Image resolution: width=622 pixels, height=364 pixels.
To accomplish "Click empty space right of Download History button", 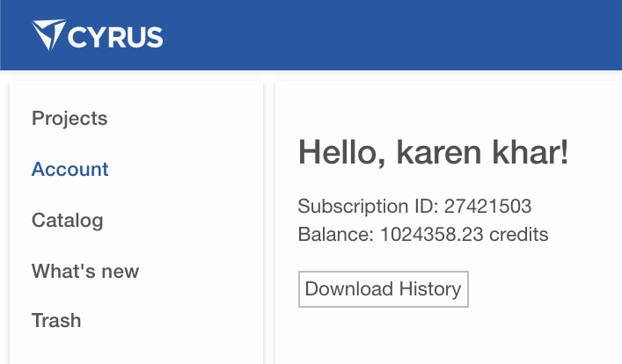I will (545, 289).
